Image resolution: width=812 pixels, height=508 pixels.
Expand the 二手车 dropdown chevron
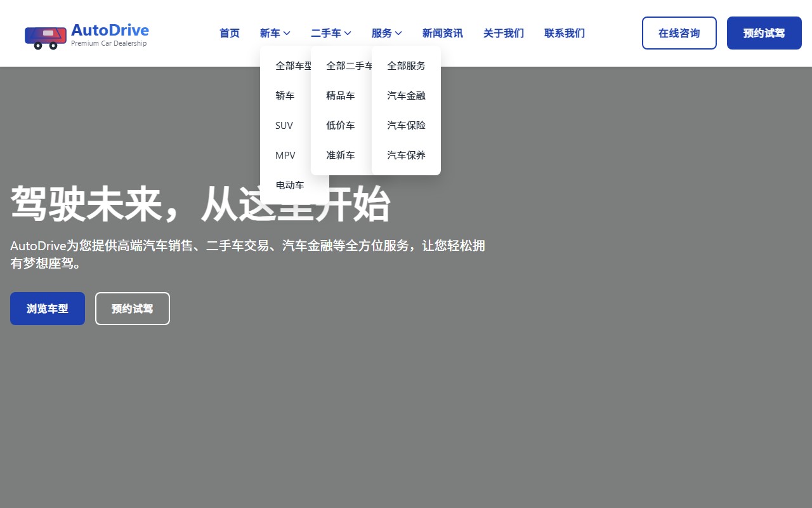coord(346,33)
